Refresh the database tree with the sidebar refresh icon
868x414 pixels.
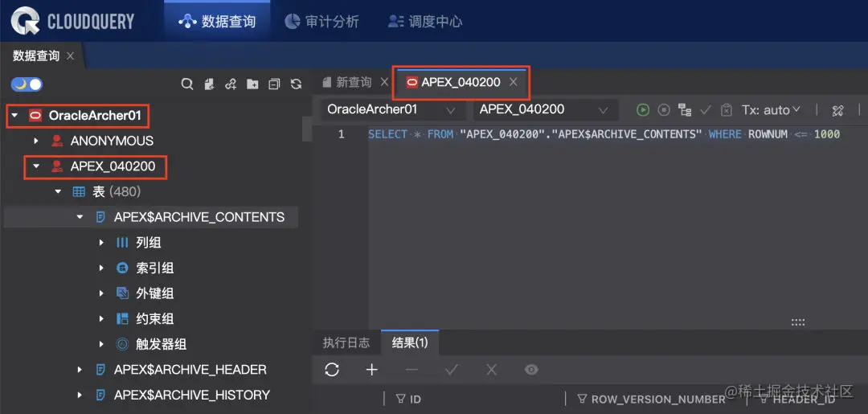coord(296,84)
